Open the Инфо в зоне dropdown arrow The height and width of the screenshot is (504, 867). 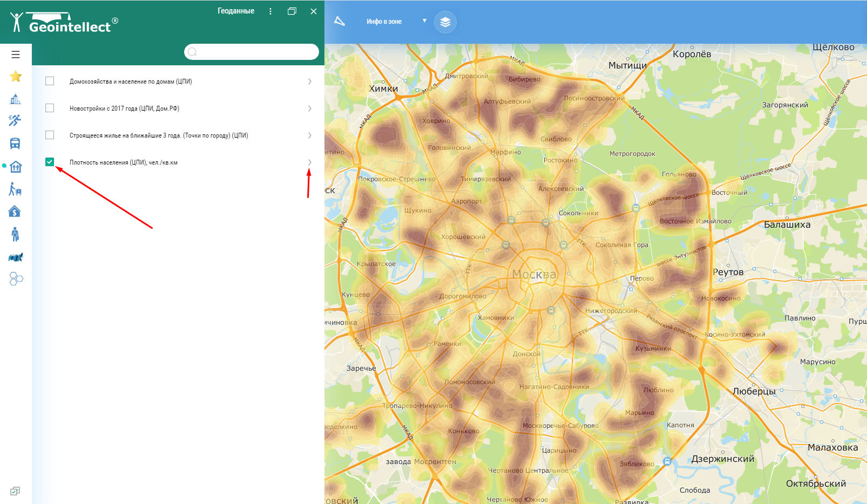point(424,21)
